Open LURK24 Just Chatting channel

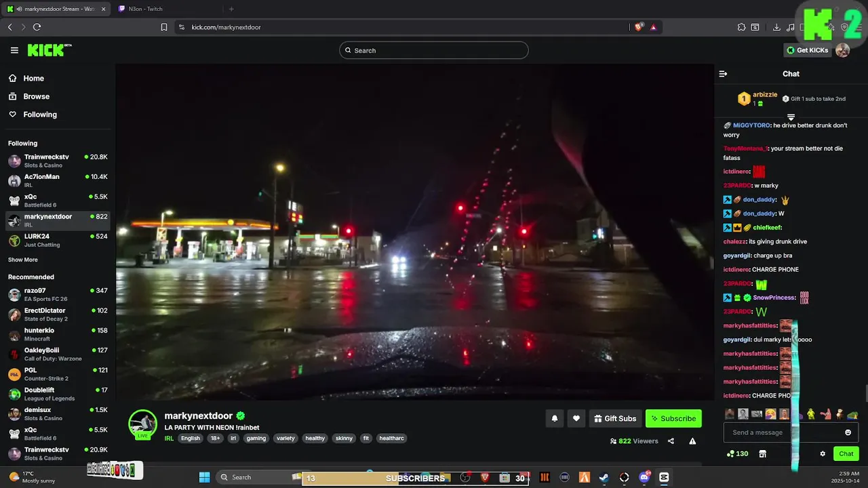(x=58, y=240)
